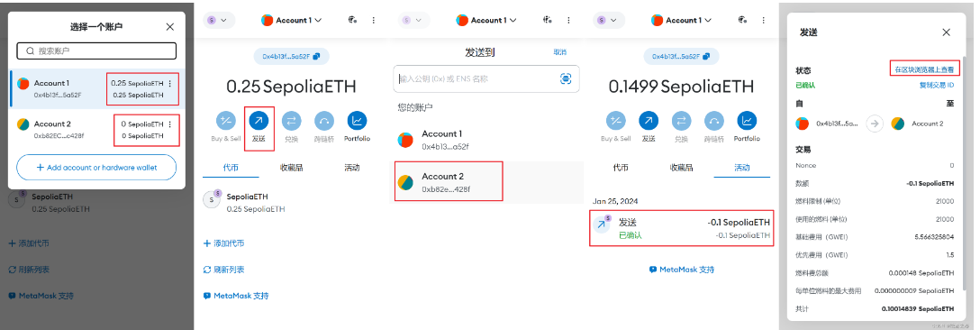This screenshot has height=330, width=980.
Task: Click Add account or hardware wallet
Action: pyautogui.click(x=97, y=167)
